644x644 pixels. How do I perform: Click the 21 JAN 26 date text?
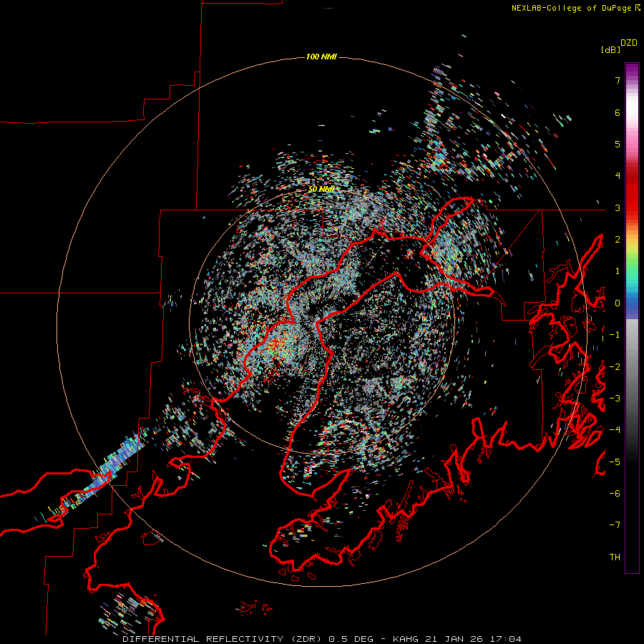tap(453, 639)
